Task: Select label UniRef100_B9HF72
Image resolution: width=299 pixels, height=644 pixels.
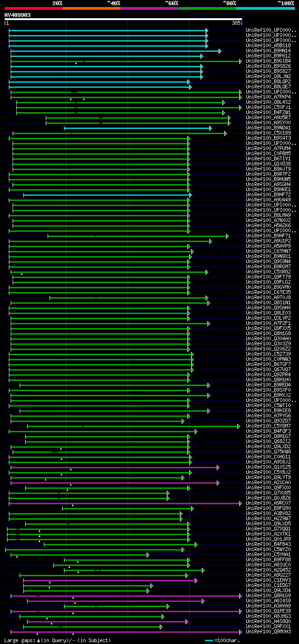Action: tap(269, 195)
